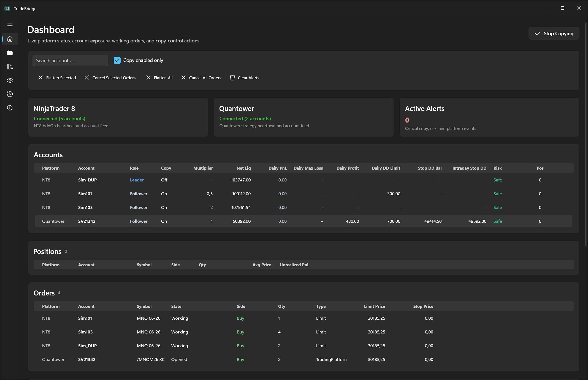Click the Net Liq column header
Image resolution: width=588 pixels, height=380 pixels.
[x=244, y=168]
